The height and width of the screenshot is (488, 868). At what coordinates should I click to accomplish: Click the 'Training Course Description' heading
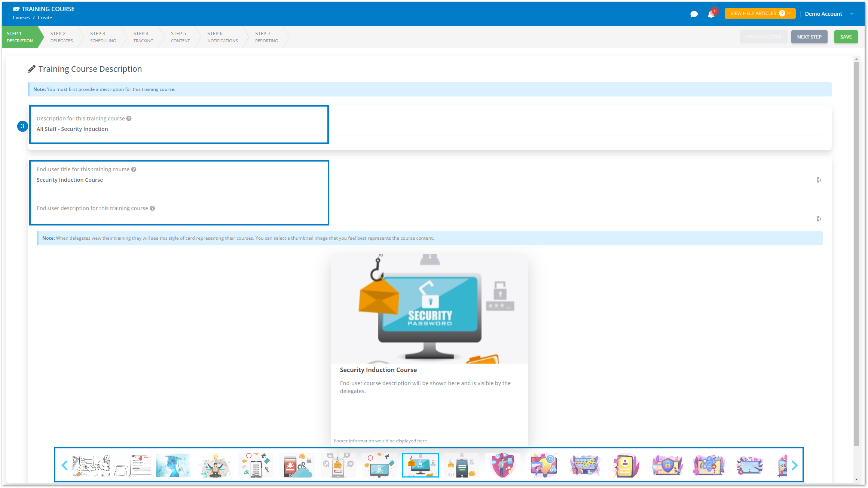(x=90, y=69)
